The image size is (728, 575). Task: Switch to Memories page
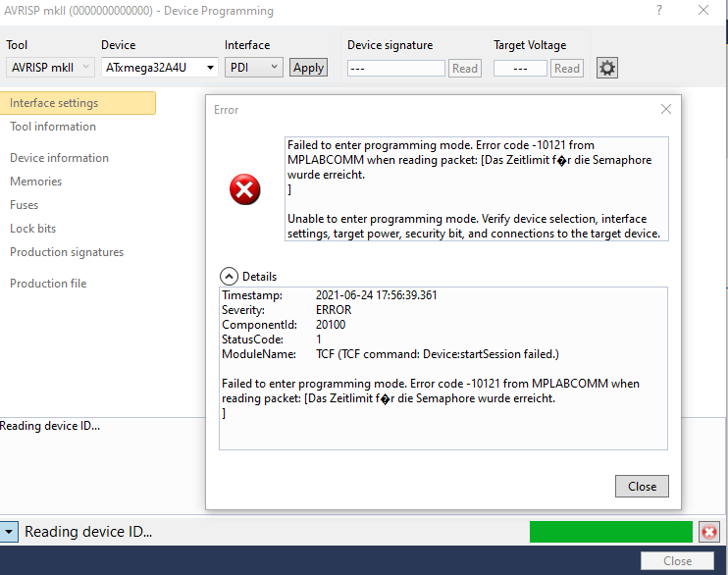pyautogui.click(x=35, y=182)
